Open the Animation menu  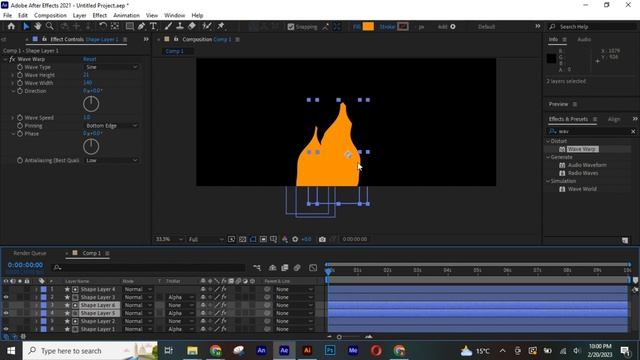coord(126,16)
